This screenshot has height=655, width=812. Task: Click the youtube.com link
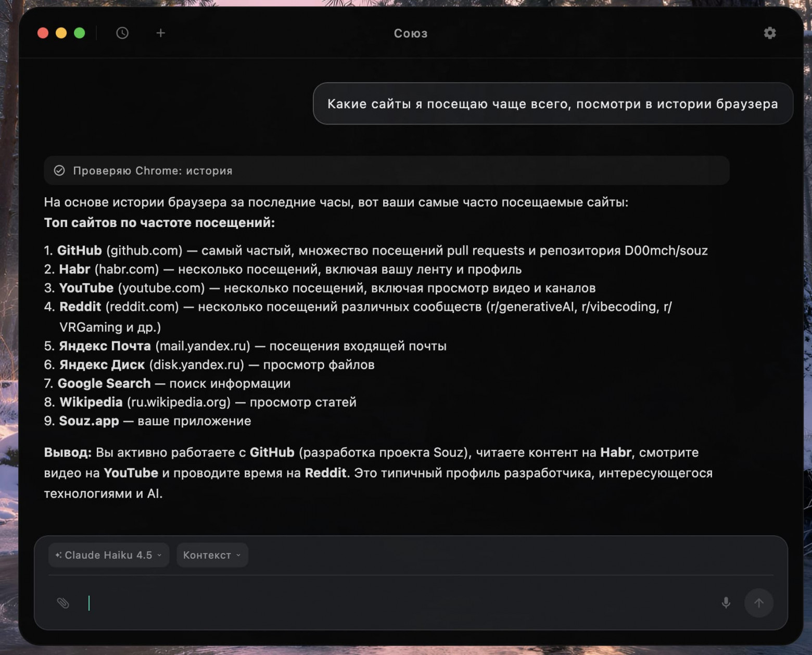(x=161, y=287)
